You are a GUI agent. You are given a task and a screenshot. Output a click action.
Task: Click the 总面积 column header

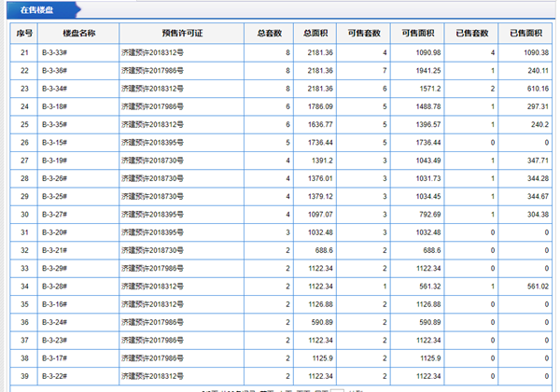pyautogui.click(x=315, y=34)
